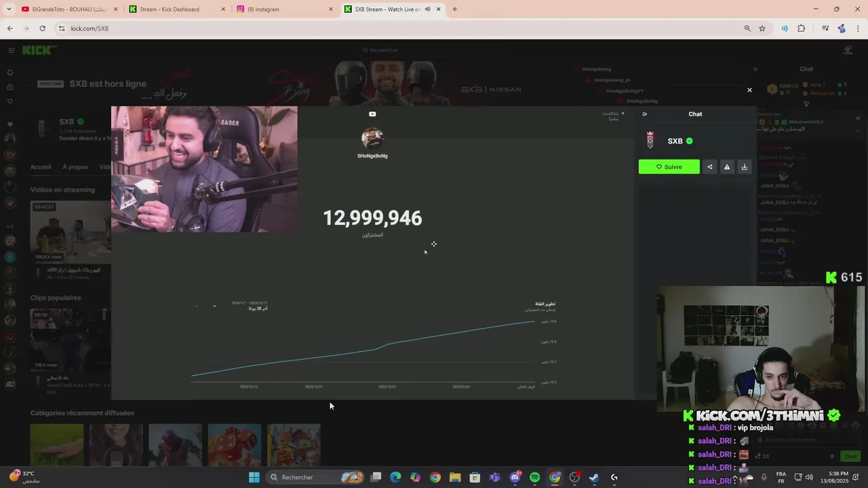
Task: Open Microsoft Teams from the taskbar
Action: tap(495, 477)
